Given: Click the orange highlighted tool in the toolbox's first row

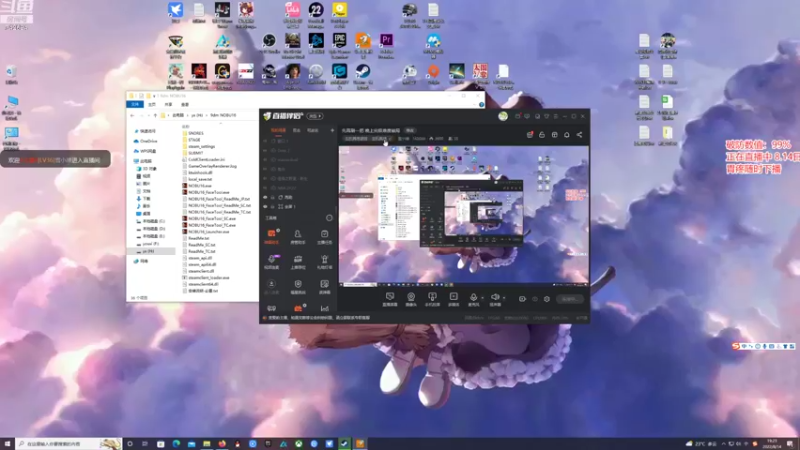Looking at the screenshot, I should coord(271,234).
